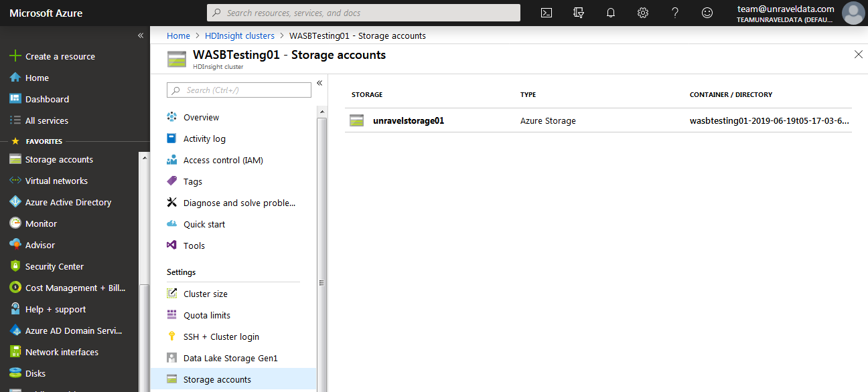Focus the global search resources box

[x=364, y=13]
